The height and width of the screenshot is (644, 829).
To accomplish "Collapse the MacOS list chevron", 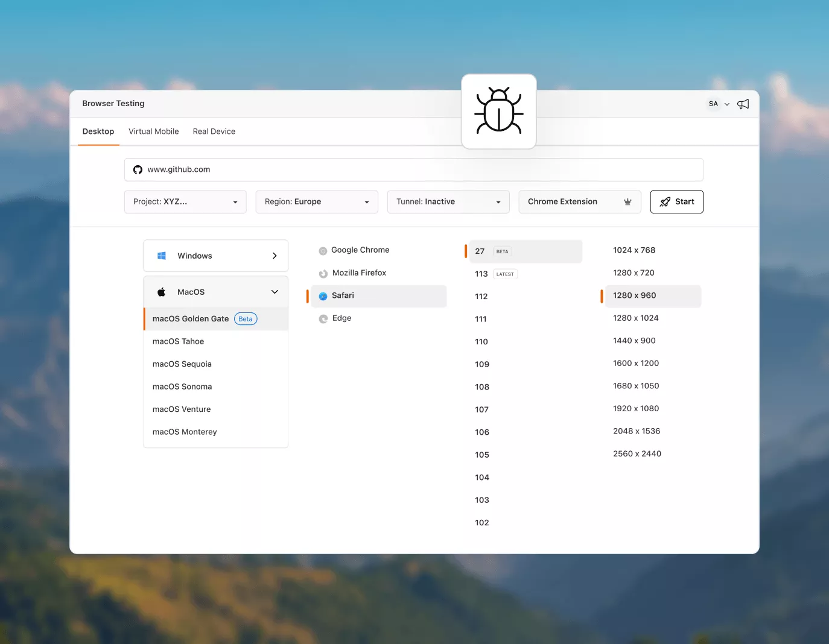I will tap(275, 292).
